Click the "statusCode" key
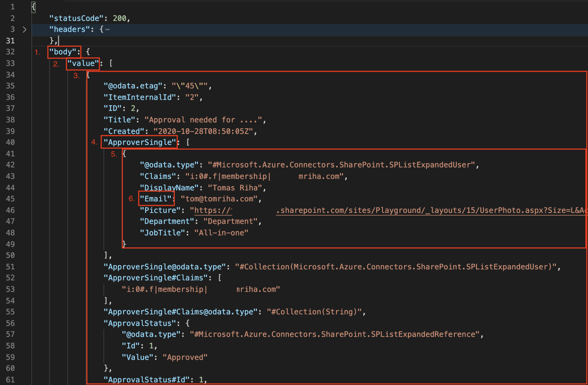The width and height of the screenshot is (588, 385). click(76, 18)
